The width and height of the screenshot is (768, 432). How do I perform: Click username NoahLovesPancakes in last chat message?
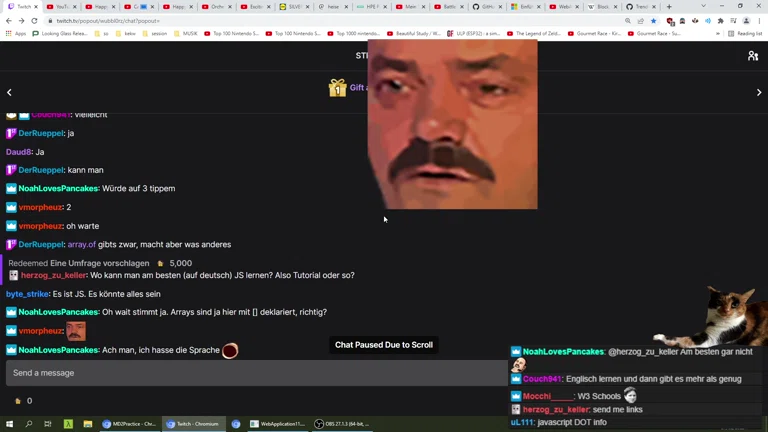pos(58,350)
